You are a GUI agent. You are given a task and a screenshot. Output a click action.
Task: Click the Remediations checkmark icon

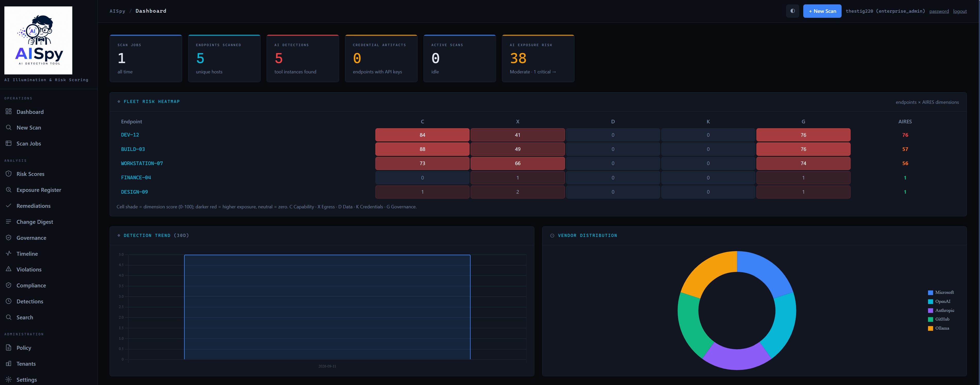pos(8,206)
